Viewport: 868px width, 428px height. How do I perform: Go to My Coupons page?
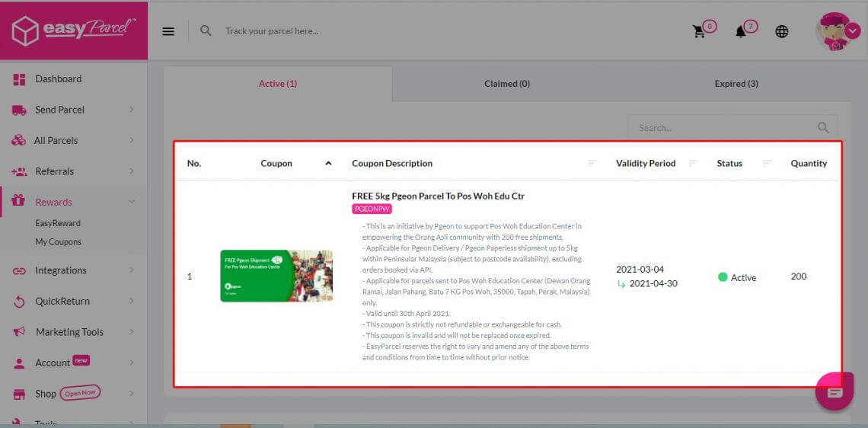click(x=58, y=242)
